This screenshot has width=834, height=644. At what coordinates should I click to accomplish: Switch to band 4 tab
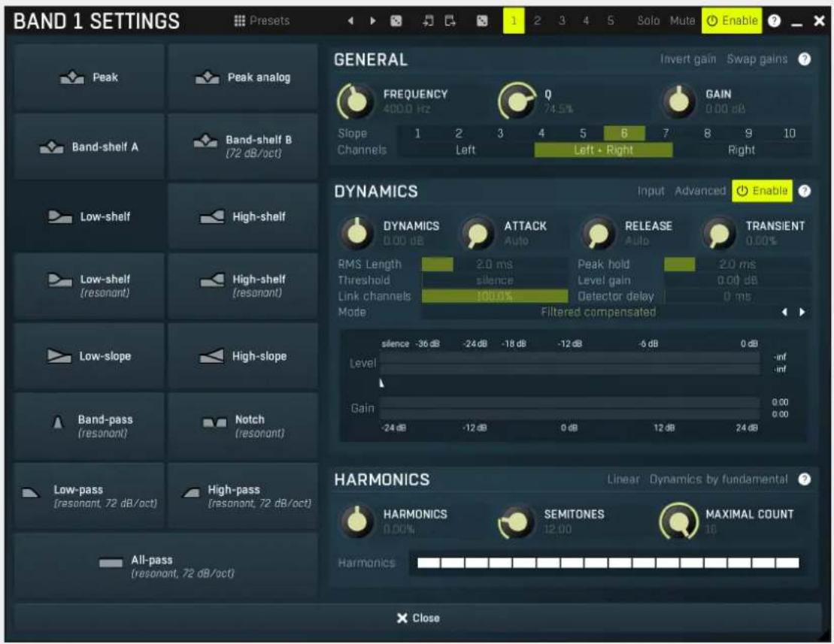(586, 21)
